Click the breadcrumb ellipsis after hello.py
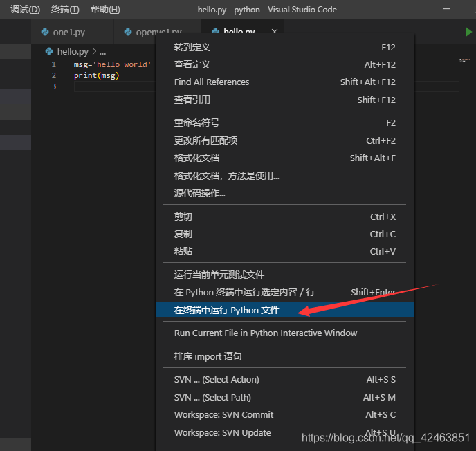The width and height of the screenshot is (476, 451). [x=102, y=52]
